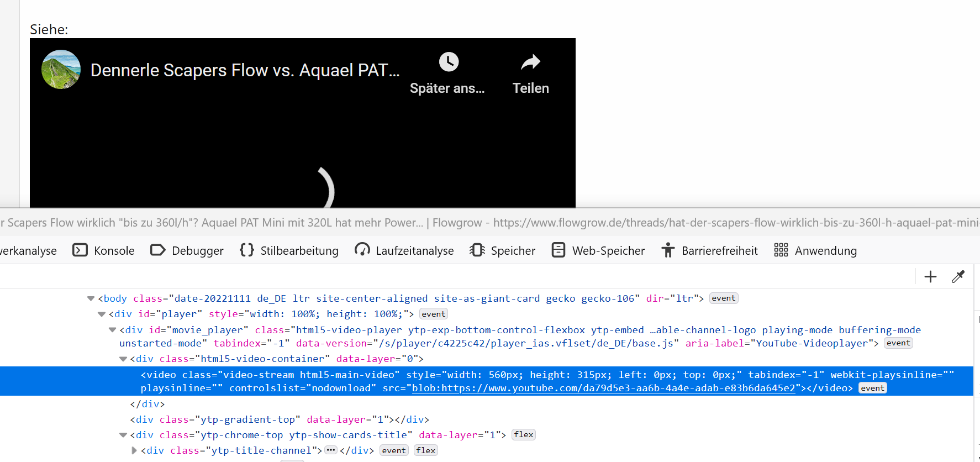
Task: Collapse the div id player node
Action: tap(102, 314)
